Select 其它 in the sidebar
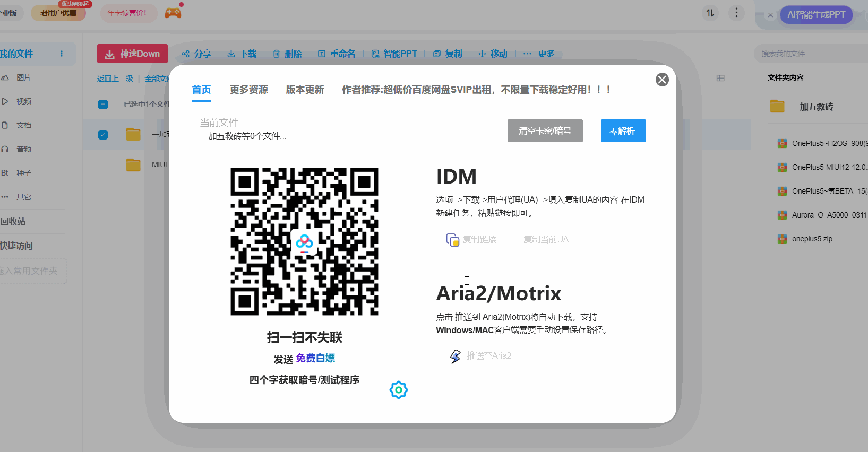This screenshot has height=452, width=868. (24, 197)
